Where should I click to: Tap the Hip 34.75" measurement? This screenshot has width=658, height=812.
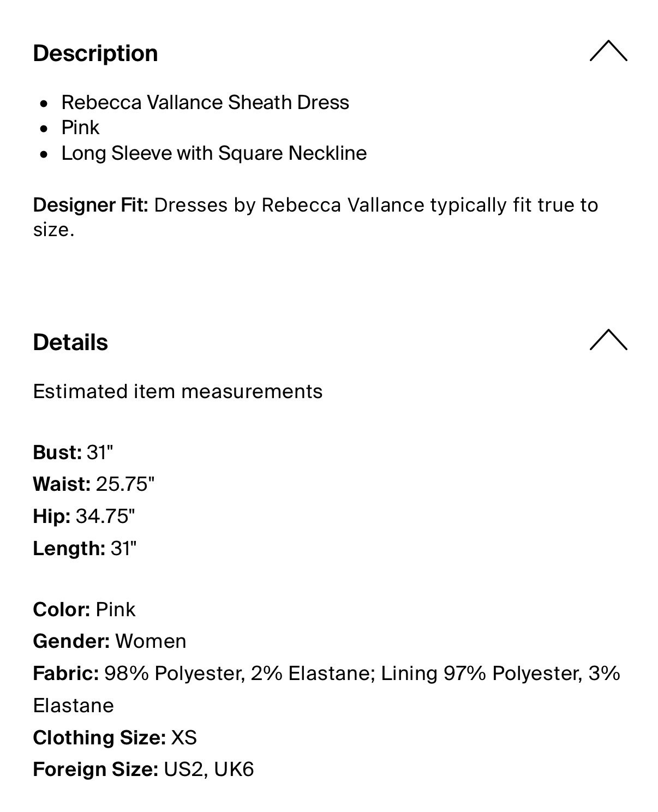tap(84, 516)
